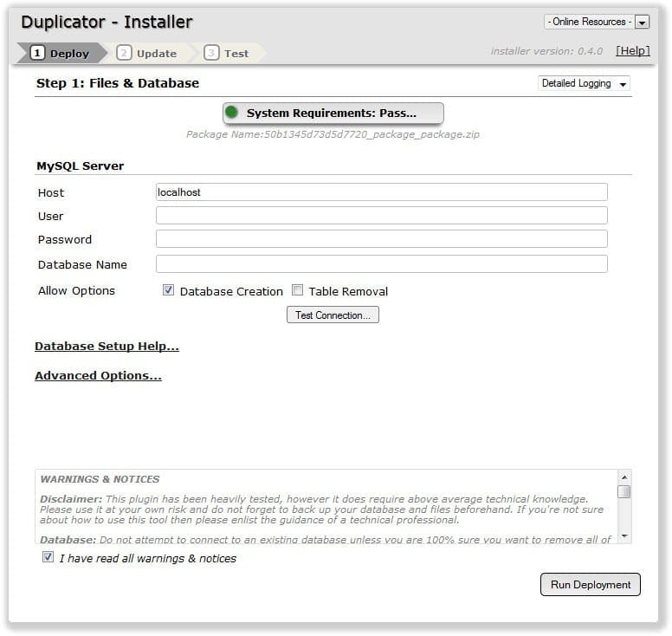This screenshot has height=636, width=672.
Task: Click the Run Deployment button
Action: pos(590,585)
